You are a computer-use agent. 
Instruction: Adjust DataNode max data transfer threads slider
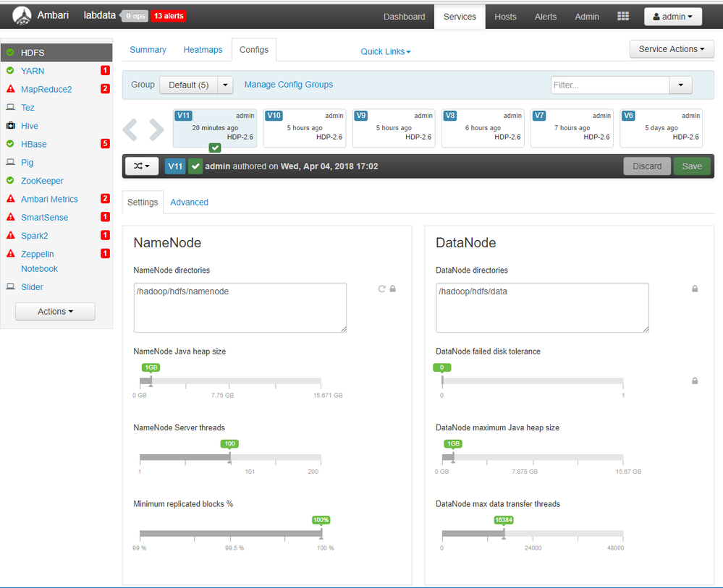pos(504,534)
